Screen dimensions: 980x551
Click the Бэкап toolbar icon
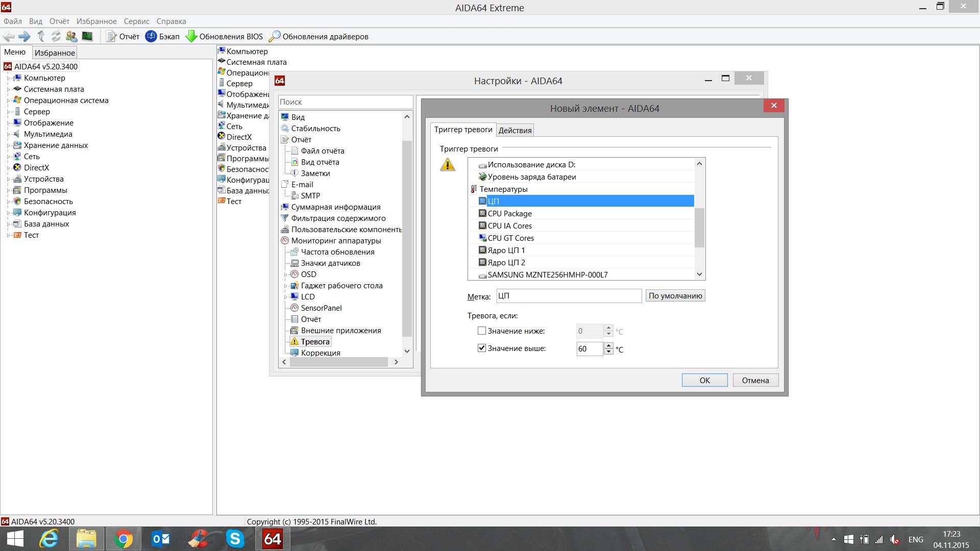tap(151, 36)
